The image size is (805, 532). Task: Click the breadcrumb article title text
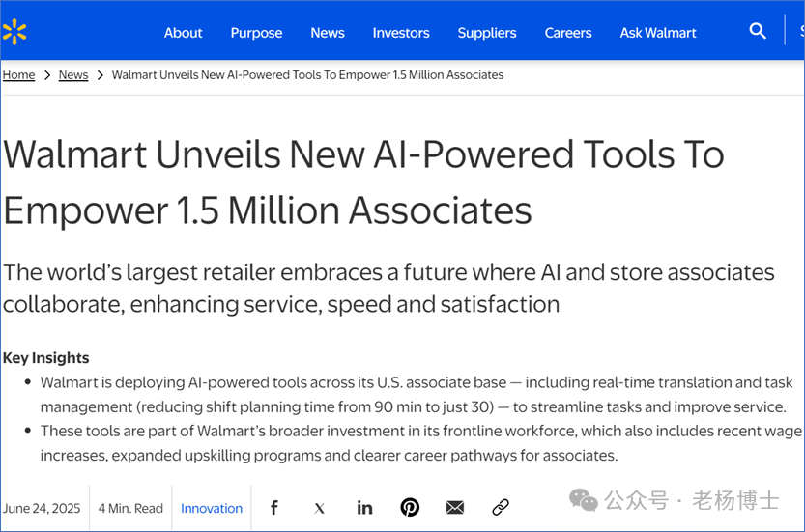[307, 75]
